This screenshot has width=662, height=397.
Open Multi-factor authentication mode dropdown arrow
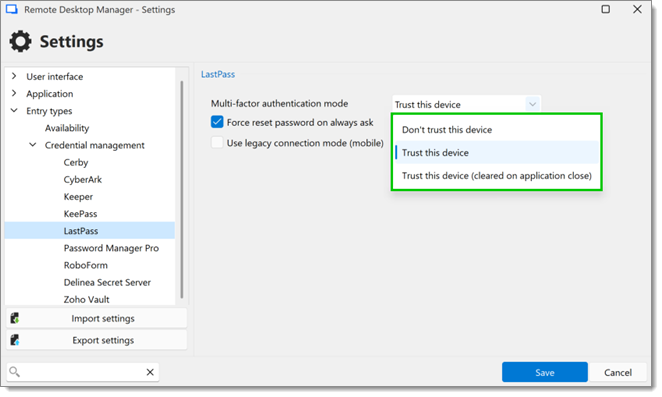coord(532,104)
